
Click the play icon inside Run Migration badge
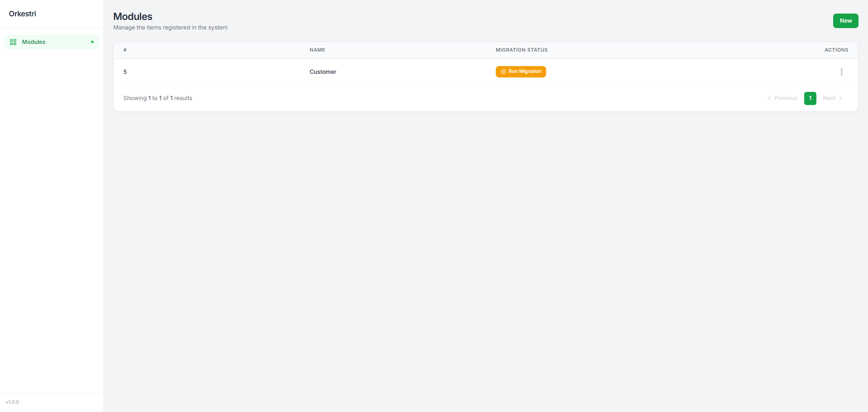point(503,72)
